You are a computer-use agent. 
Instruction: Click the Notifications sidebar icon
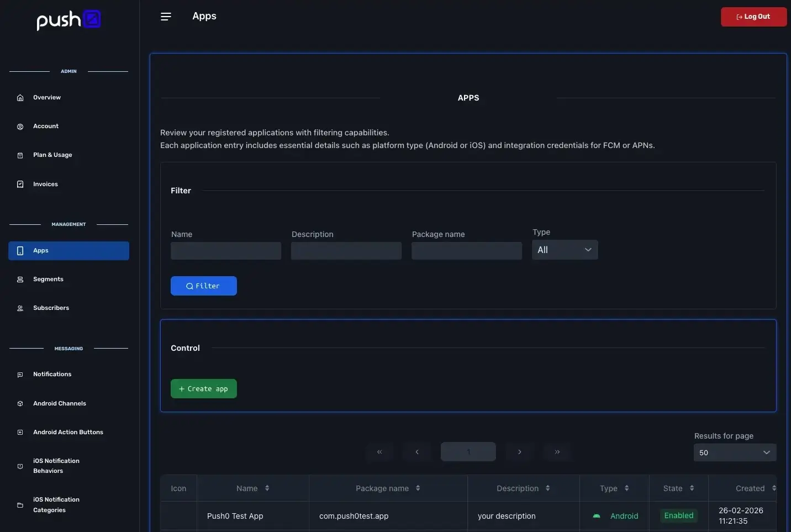click(x=20, y=375)
